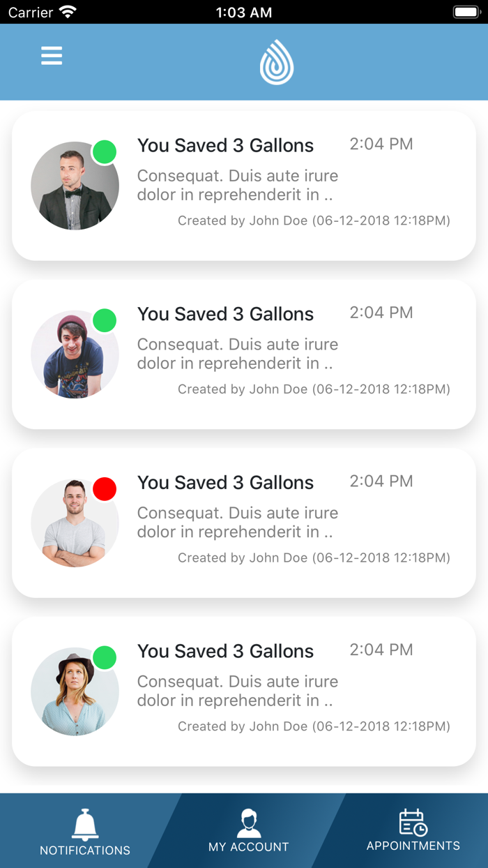Viewport: 488px width, 868px height.
Task: Tap green status dot on bow-tie avatar
Action: click(x=105, y=152)
